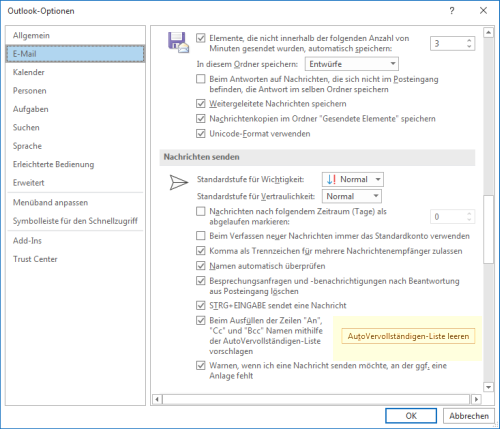
Task: Increase the auto-save minutes spinner
Action: 469,41
